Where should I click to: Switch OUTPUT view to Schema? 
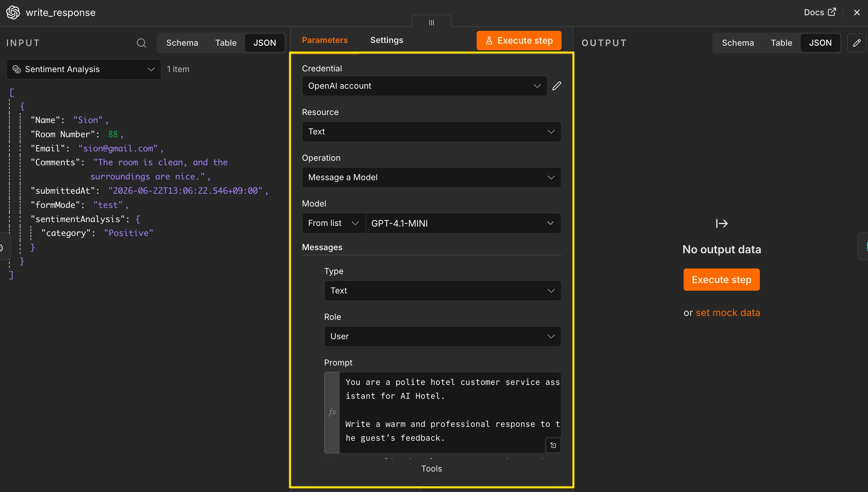point(738,43)
